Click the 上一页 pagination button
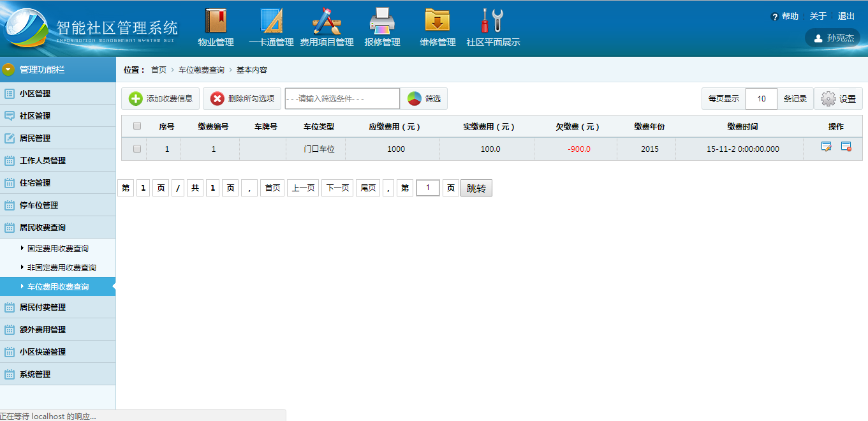The image size is (868, 421). click(303, 188)
